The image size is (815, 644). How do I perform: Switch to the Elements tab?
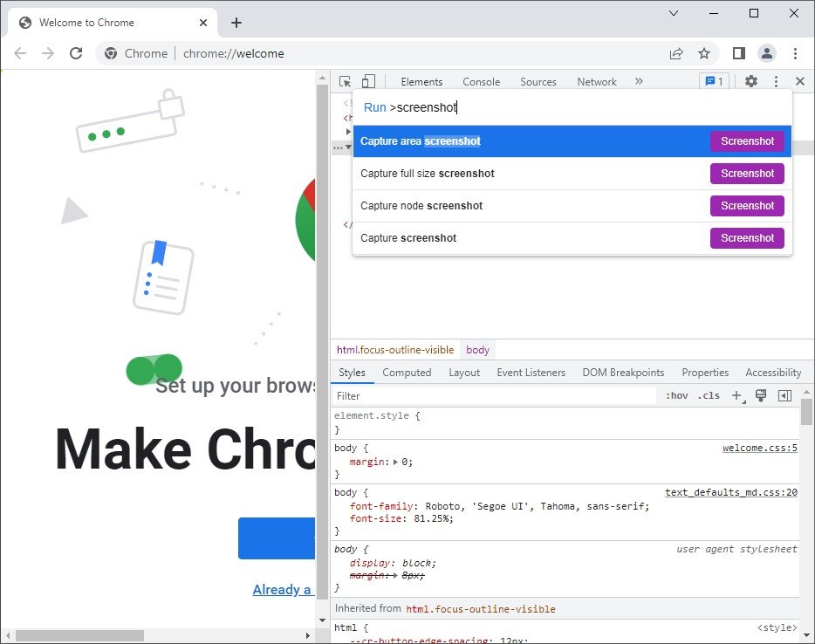click(421, 82)
